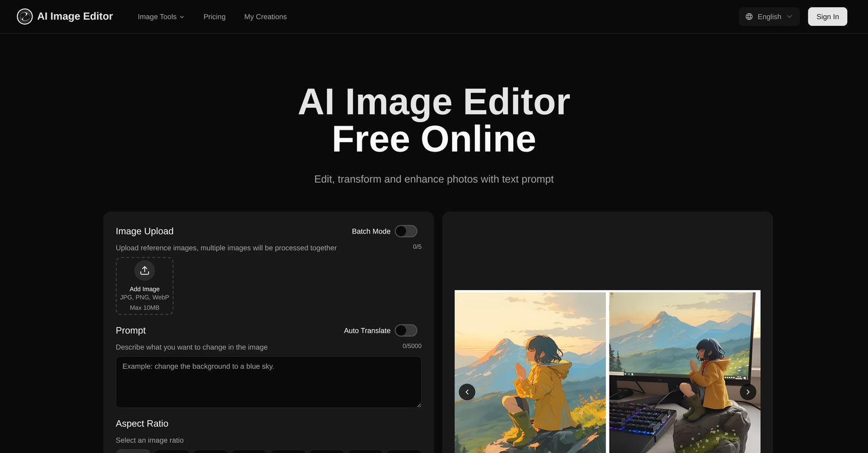Click the AI Image Editor logo icon
Image resolution: width=868 pixels, height=453 pixels.
pyautogui.click(x=25, y=16)
